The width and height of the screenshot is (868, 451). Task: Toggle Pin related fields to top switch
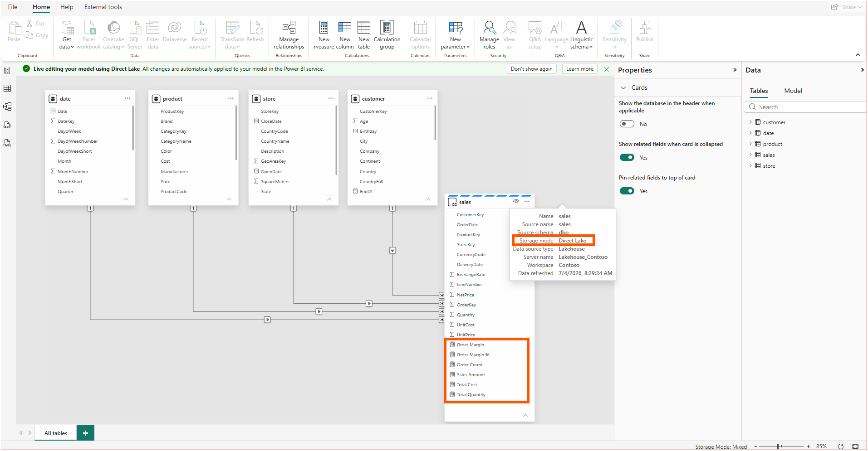pyautogui.click(x=627, y=191)
